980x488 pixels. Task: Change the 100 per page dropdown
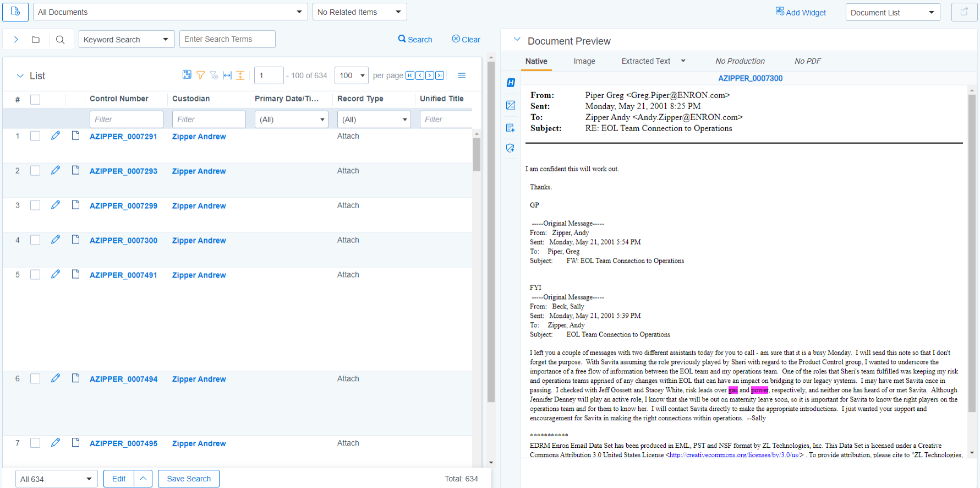tap(352, 75)
